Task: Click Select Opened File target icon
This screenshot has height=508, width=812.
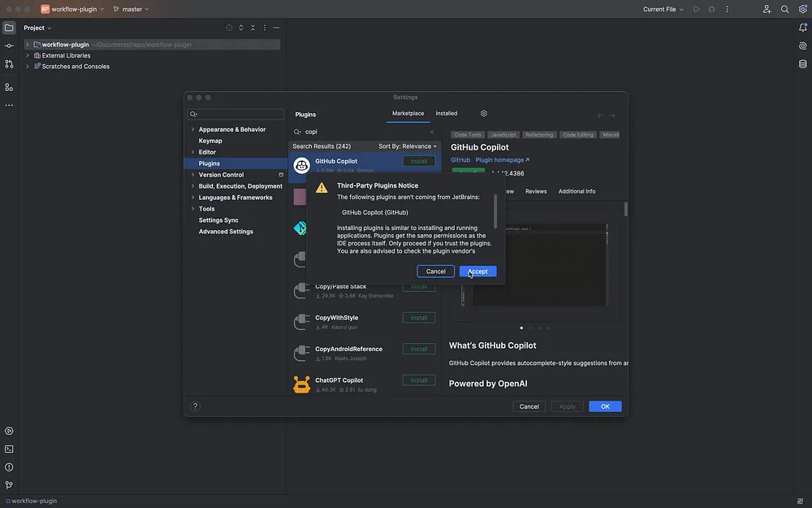Action: [229, 28]
